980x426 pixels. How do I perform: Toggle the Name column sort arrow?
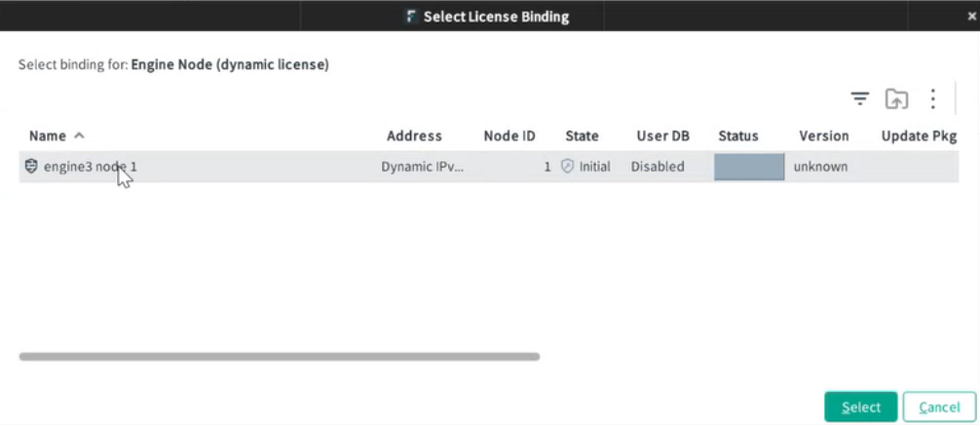(79, 136)
